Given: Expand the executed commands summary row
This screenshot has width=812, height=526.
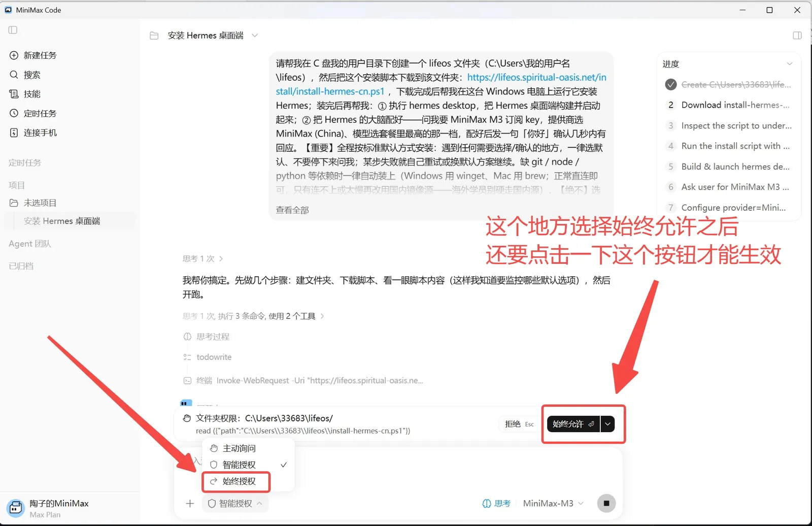Looking at the screenshot, I should point(253,316).
